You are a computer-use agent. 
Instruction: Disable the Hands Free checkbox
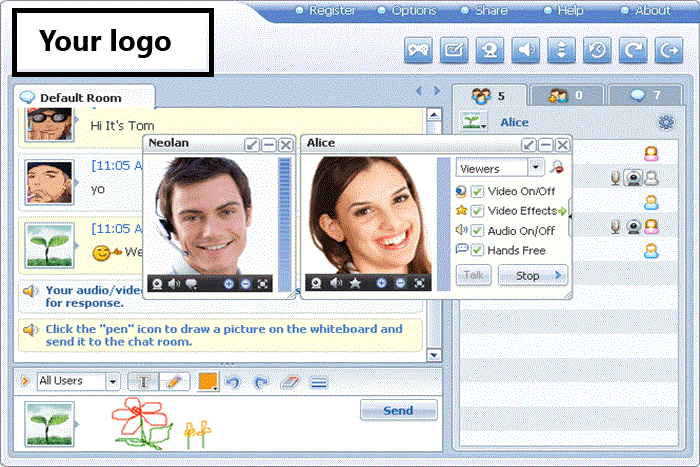[x=478, y=250]
